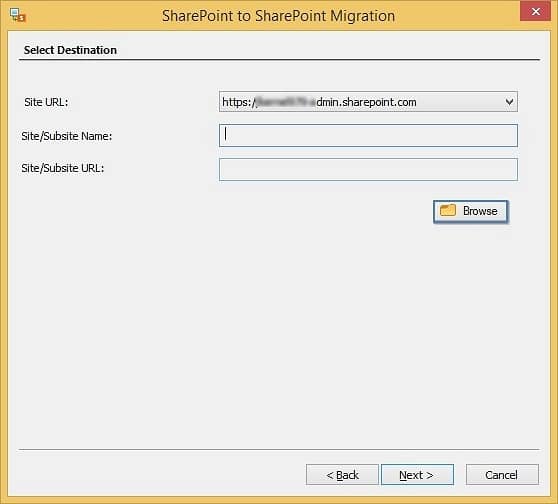This screenshot has width=558, height=504.
Task: Go back with the Back button
Action: [x=342, y=474]
